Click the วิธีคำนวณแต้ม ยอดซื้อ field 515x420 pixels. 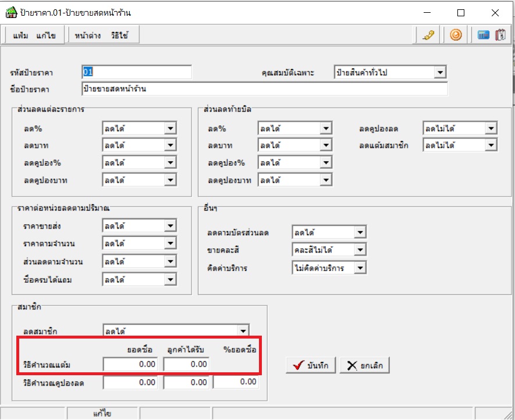coord(130,364)
